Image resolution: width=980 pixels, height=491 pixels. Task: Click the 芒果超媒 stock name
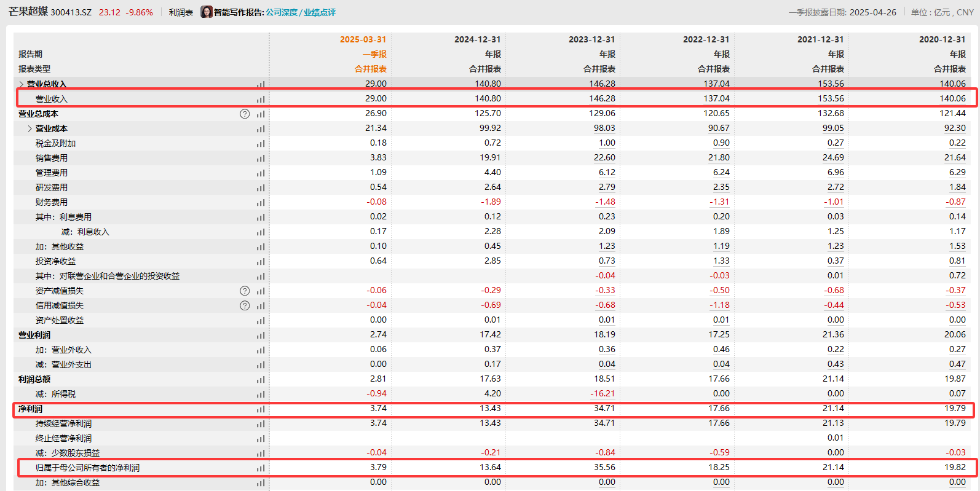tap(28, 12)
